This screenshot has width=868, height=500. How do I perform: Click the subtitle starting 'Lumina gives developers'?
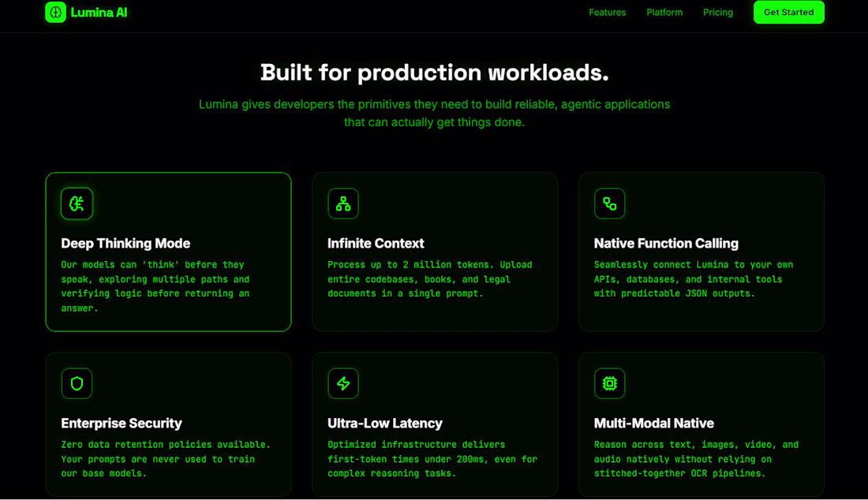(435, 113)
